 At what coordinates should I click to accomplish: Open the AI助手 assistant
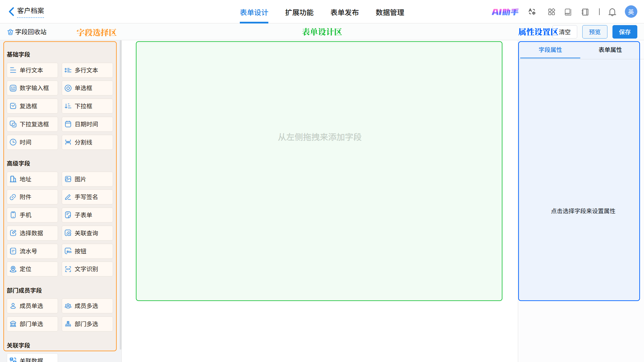click(505, 12)
